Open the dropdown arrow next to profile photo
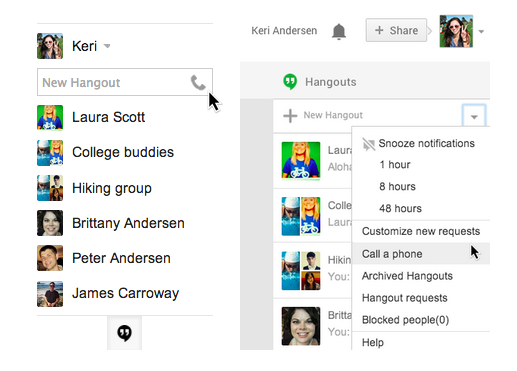 point(481,32)
